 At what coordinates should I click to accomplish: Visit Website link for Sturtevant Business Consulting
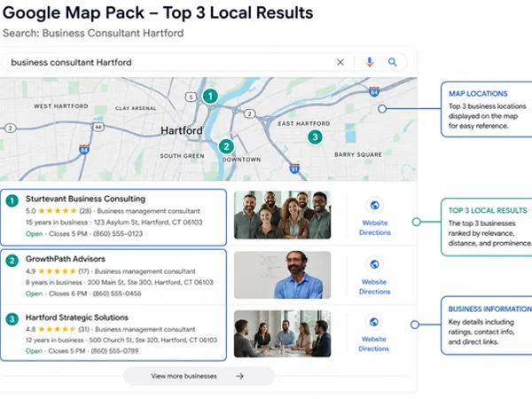click(375, 223)
